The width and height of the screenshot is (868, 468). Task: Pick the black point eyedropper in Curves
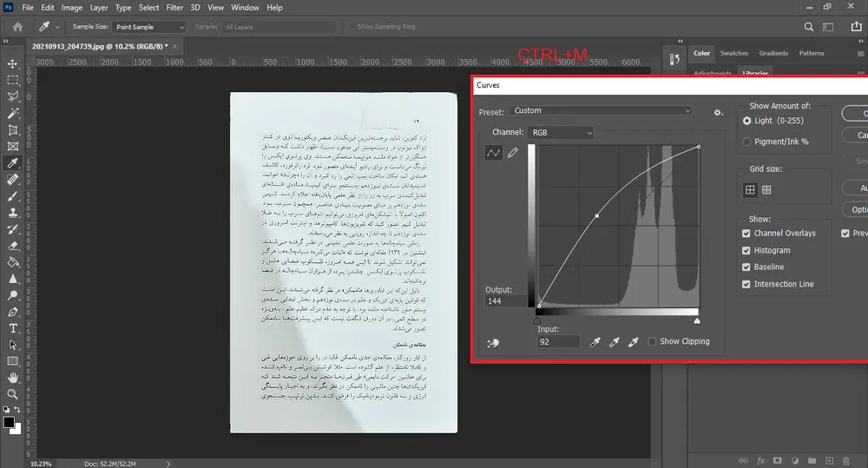coord(595,342)
